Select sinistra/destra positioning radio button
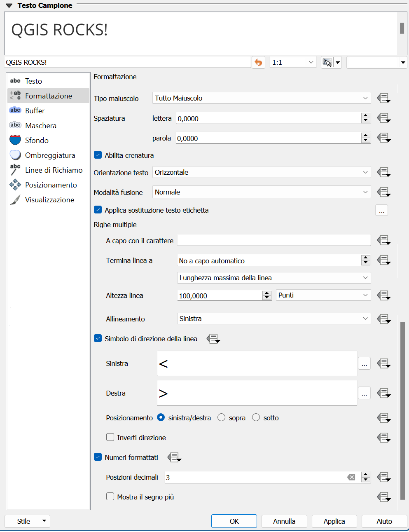The image size is (409, 532). click(x=161, y=417)
